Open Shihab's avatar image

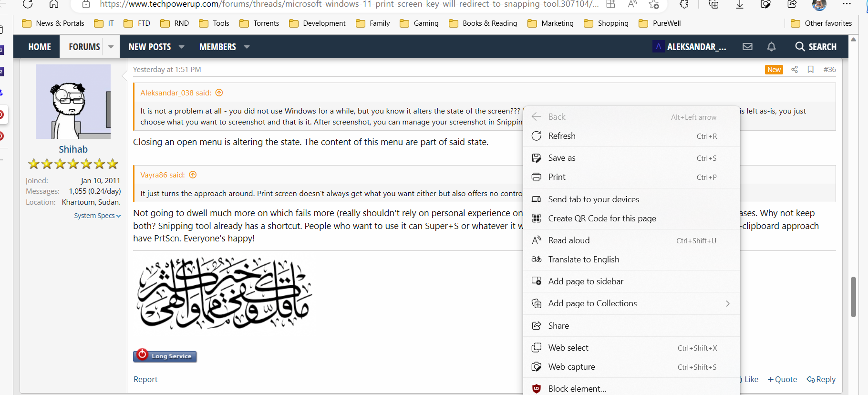click(73, 102)
